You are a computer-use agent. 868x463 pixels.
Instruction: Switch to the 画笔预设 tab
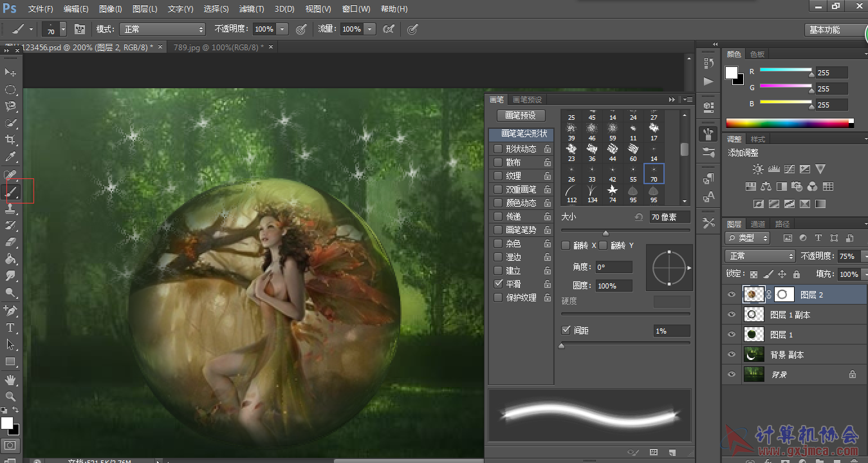click(528, 100)
